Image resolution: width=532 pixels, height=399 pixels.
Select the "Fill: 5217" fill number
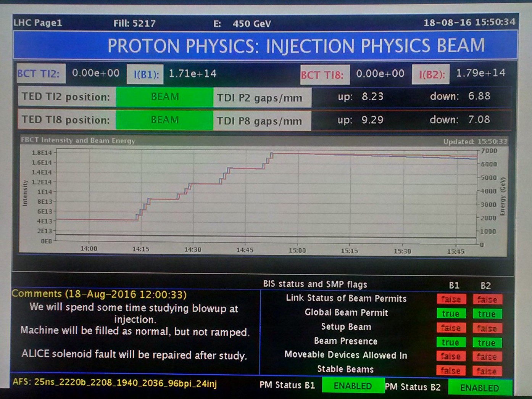134,24
